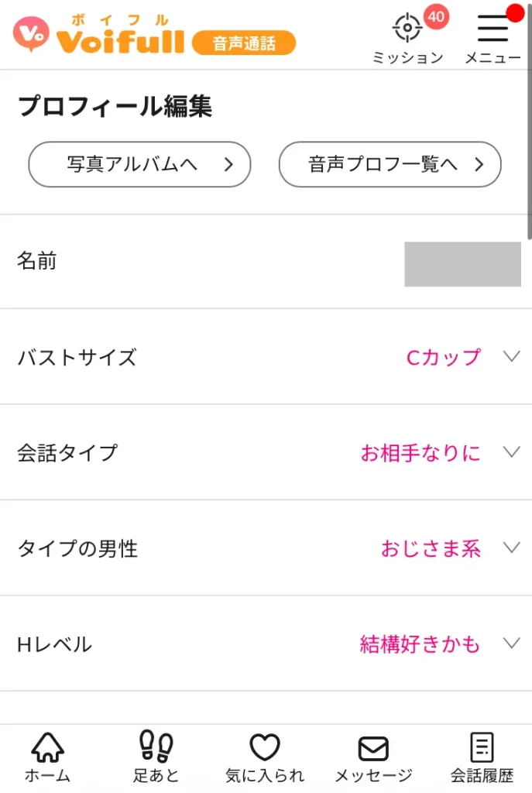This screenshot has width=532, height=793.
Task: Open the 会話タイプ selector showing お相手なりに
Action: (x=510, y=453)
